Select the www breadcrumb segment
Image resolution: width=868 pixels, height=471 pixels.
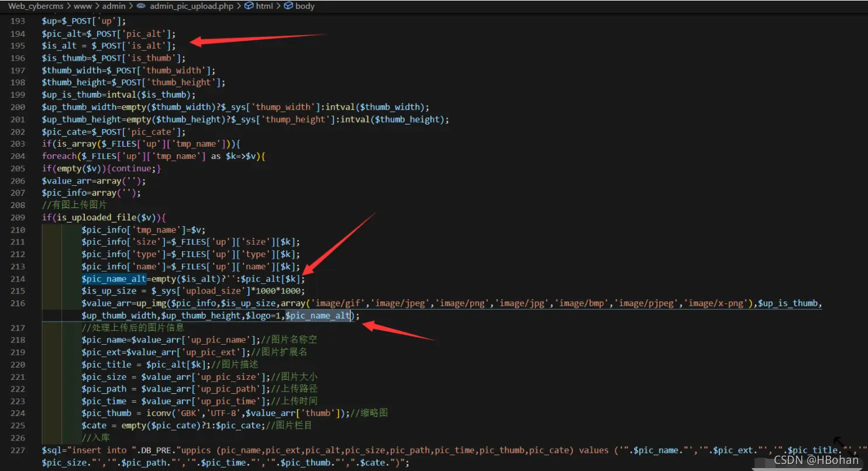[82, 6]
